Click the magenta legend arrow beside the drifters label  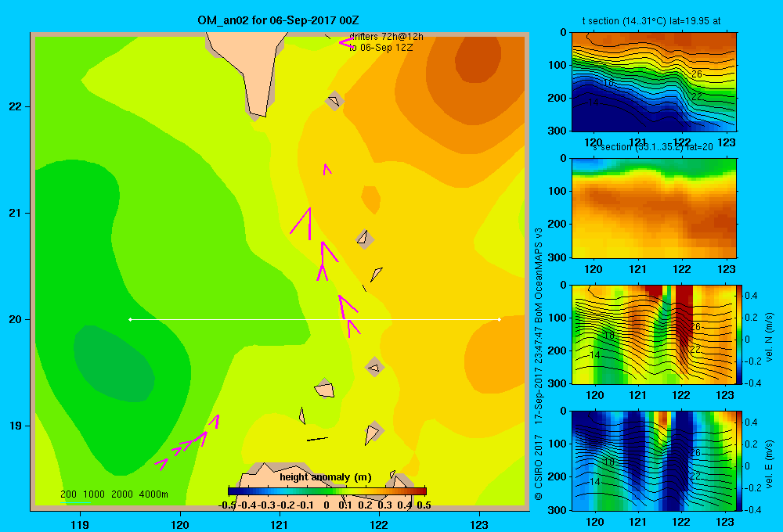point(345,43)
